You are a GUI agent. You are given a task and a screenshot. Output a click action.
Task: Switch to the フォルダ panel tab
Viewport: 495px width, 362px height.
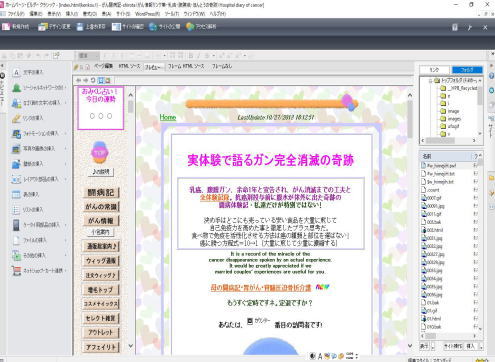(467, 70)
